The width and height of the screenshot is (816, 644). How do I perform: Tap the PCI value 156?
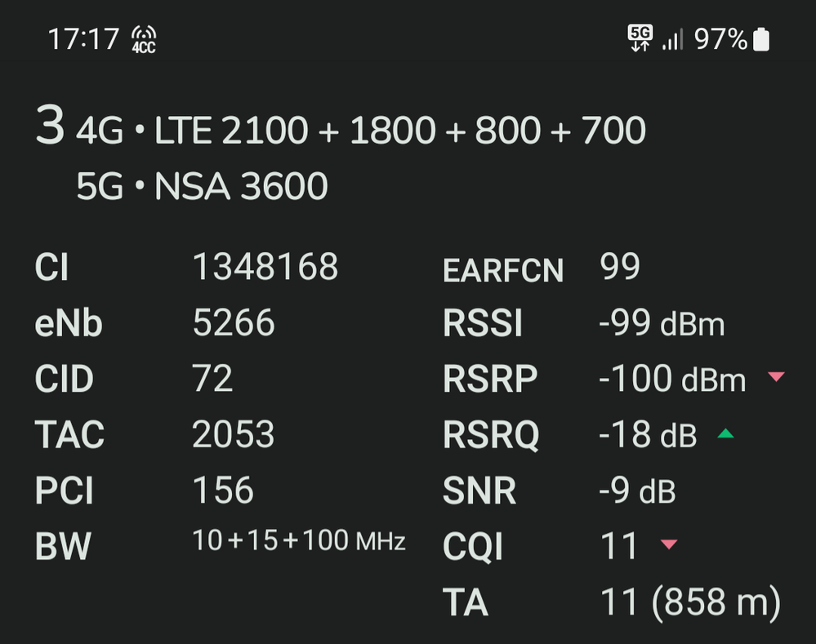[x=223, y=490]
